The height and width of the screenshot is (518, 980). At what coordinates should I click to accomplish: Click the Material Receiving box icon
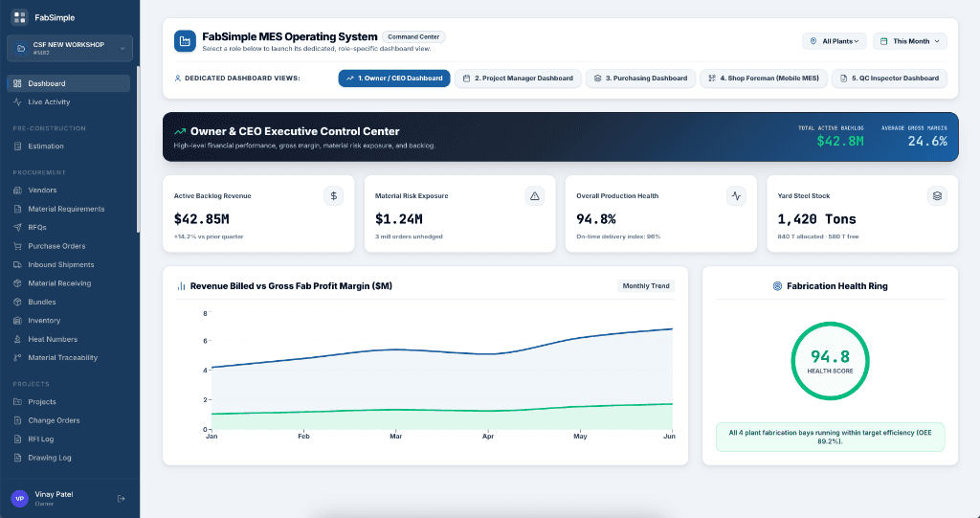point(17,283)
